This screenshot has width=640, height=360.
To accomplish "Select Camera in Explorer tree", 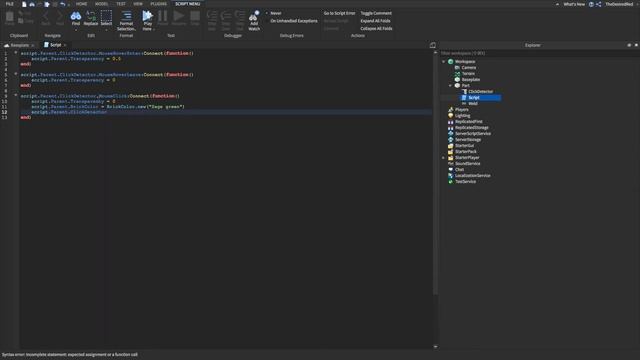I will coord(469,68).
